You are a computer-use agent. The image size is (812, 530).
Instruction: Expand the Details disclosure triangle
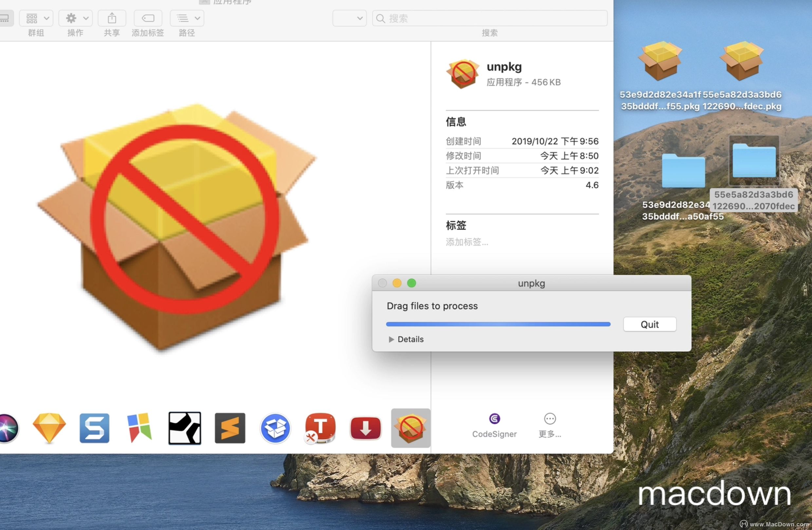[391, 339]
